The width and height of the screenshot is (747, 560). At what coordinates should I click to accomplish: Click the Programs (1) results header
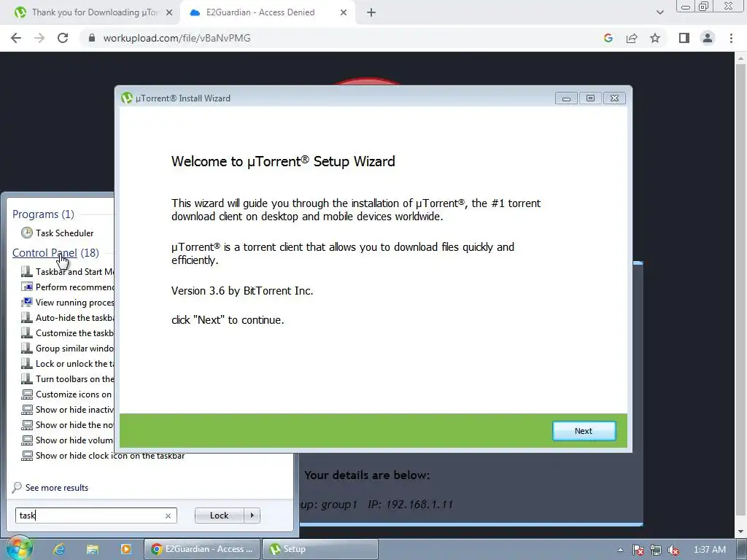click(43, 214)
